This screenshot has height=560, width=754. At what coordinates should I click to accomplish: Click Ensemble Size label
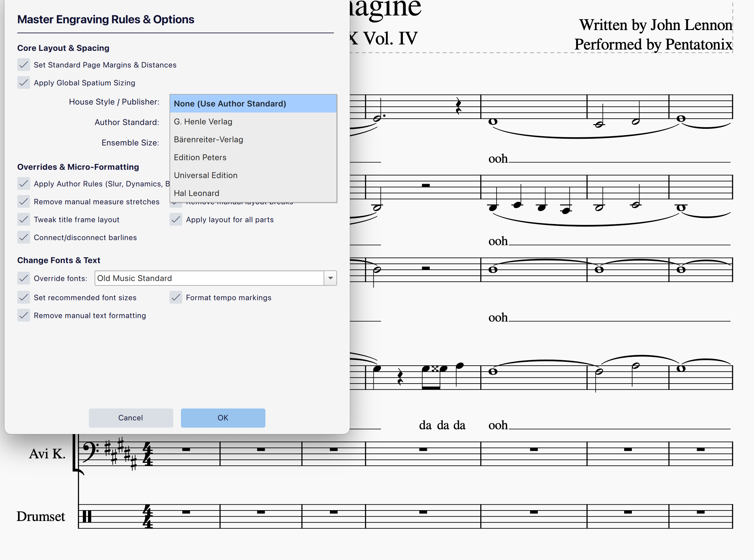click(x=130, y=143)
